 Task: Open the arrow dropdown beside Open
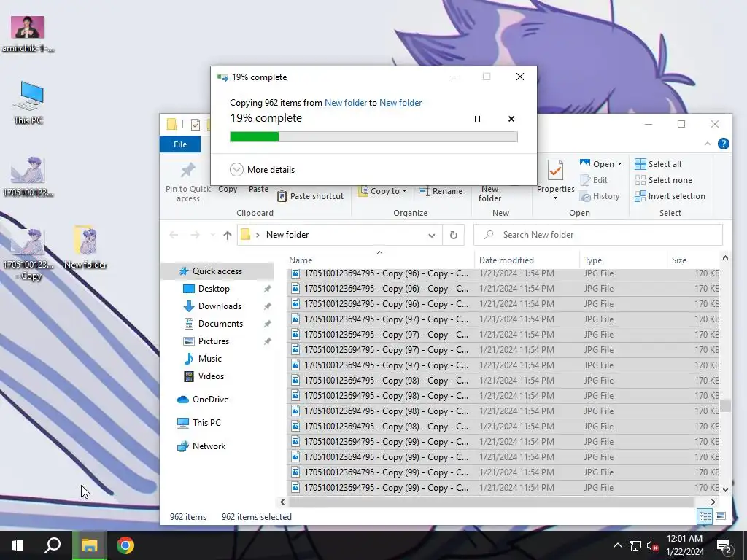coord(620,164)
